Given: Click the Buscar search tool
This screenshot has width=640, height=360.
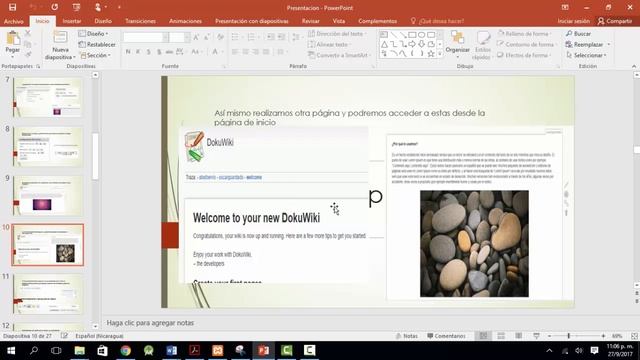Looking at the screenshot, I should (578, 33).
